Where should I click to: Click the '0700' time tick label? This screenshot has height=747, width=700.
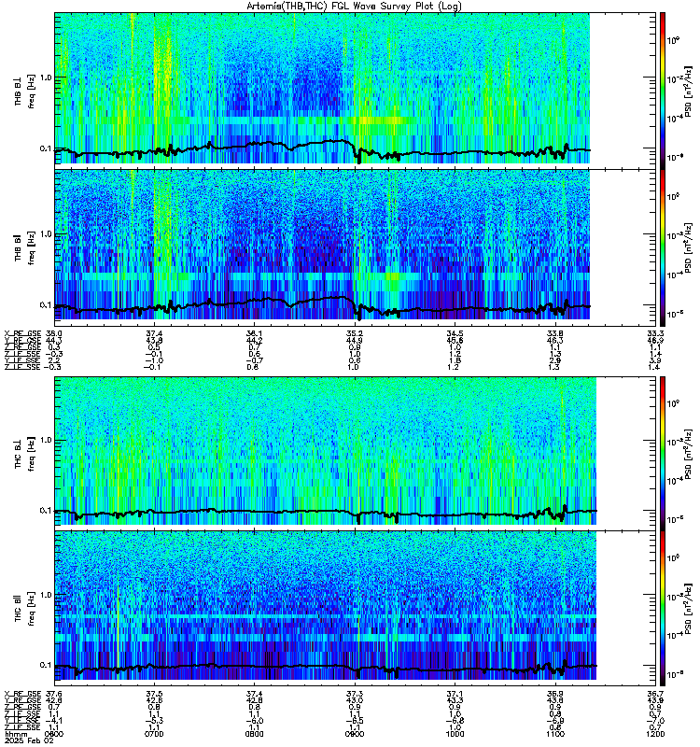[x=154, y=734]
